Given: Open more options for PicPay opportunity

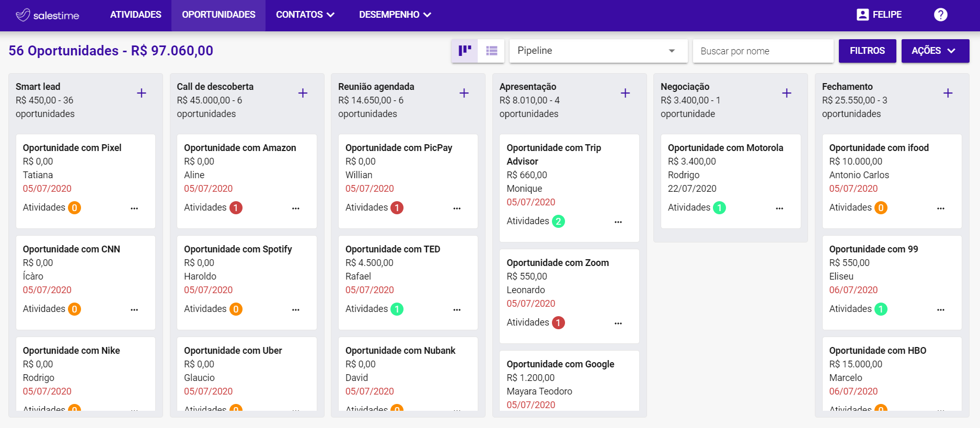Looking at the screenshot, I should pyautogui.click(x=457, y=208).
